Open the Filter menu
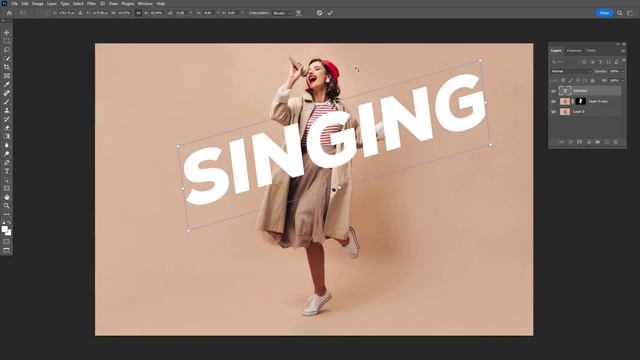Screen dimensions: 640x360 click(x=91, y=4)
